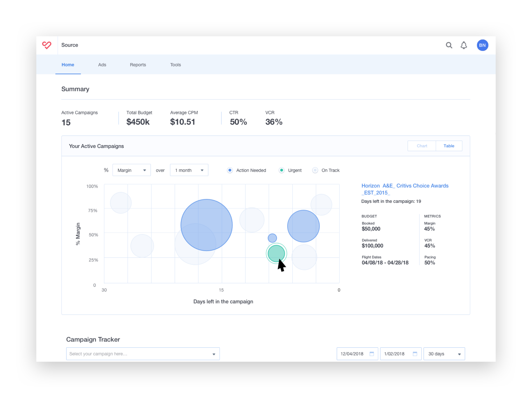Go to the Ads tab
This screenshot has height=398, width=532.
tap(102, 65)
